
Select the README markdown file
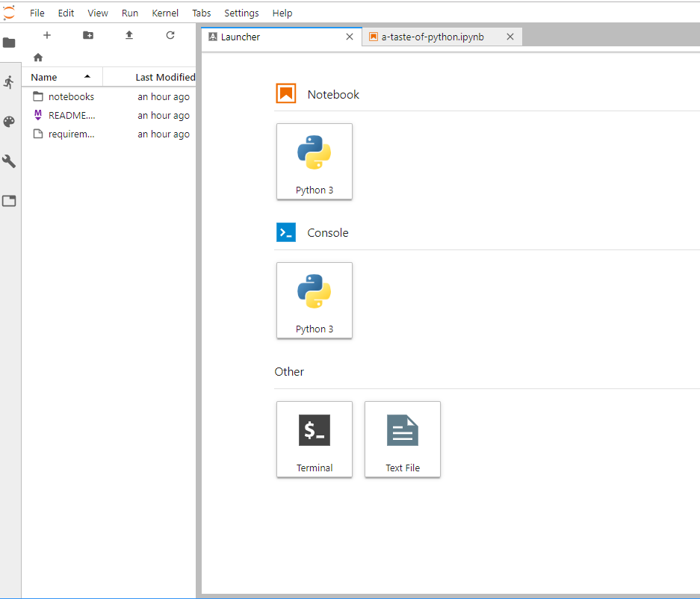click(x=109, y=116)
